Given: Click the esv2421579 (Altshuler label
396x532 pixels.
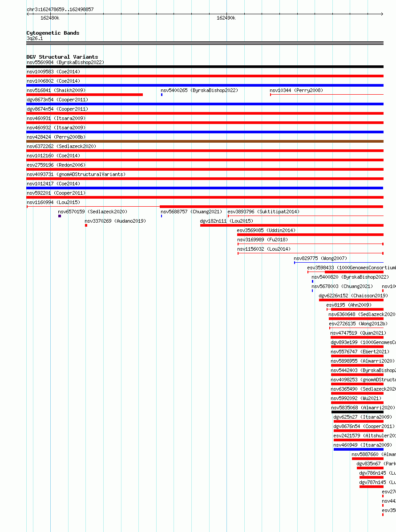Looking at the screenshot, I should point(365,436).
